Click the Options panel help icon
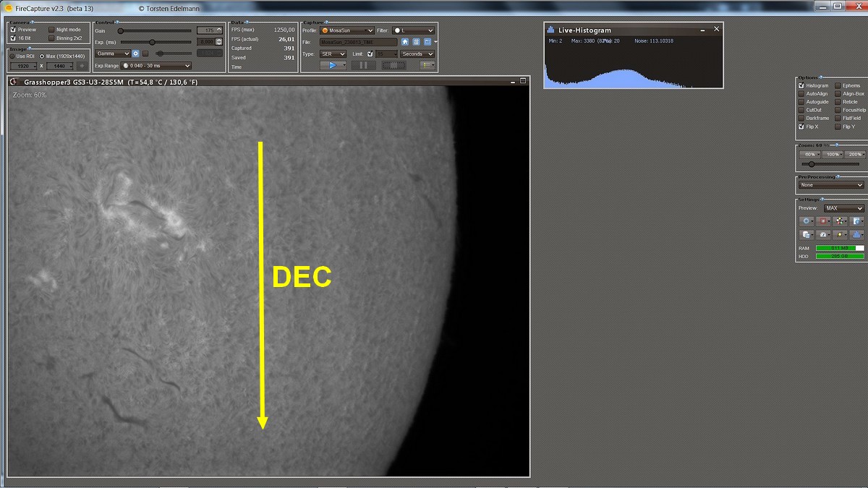 [x=821, y=77]
